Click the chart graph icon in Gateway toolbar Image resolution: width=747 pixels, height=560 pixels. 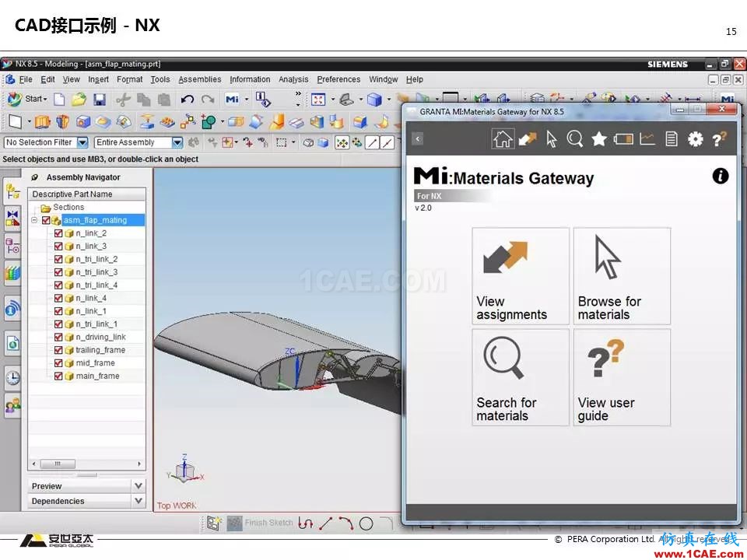point(647,139)
